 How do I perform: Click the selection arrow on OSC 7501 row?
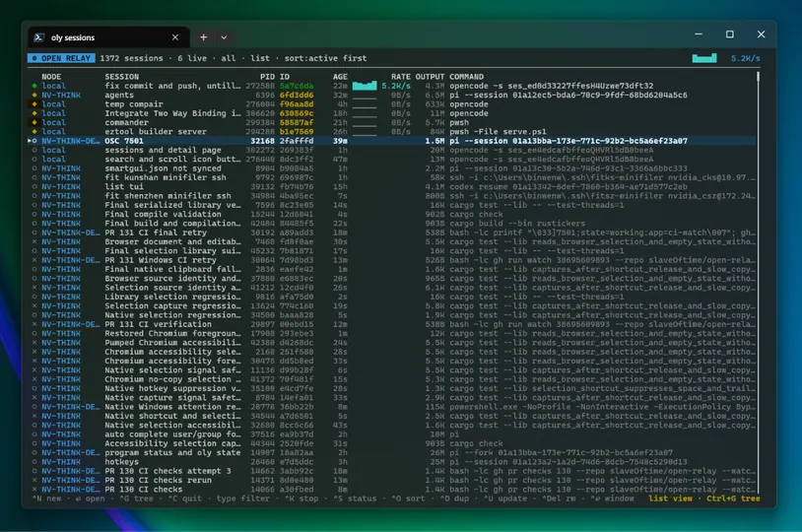pyautogui.click(x=30, y=141)
